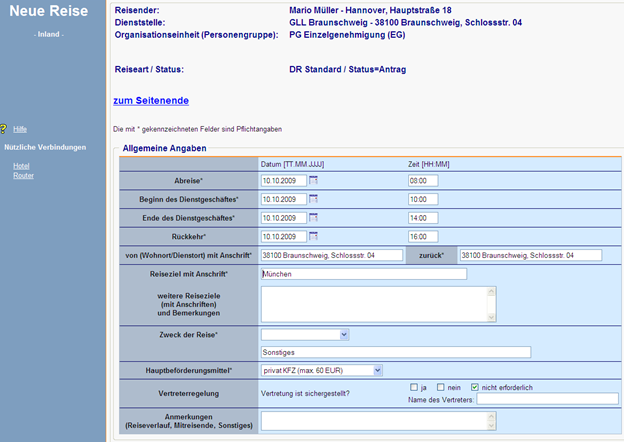Open calendar picker for Rückkehr date

click(x=314, y=236)
